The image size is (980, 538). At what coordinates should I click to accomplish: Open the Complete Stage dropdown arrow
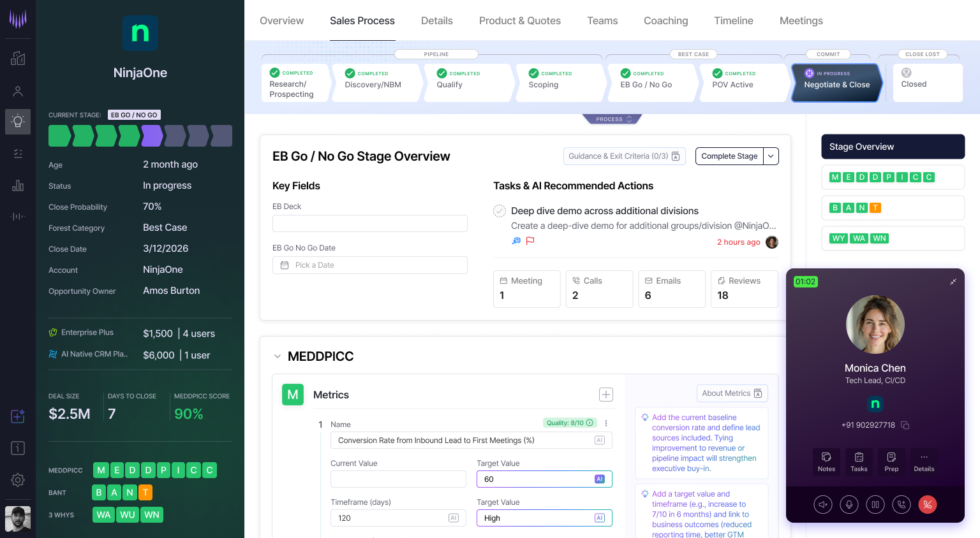(x=771, y=156)
